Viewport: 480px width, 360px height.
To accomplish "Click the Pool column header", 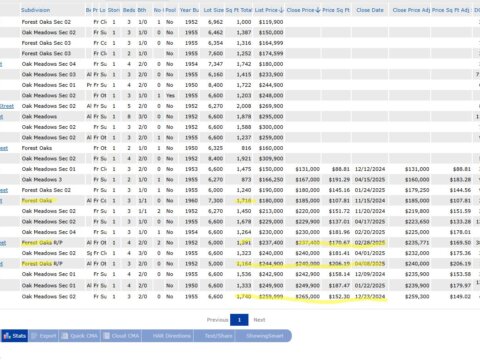I will tap(170, 10).
